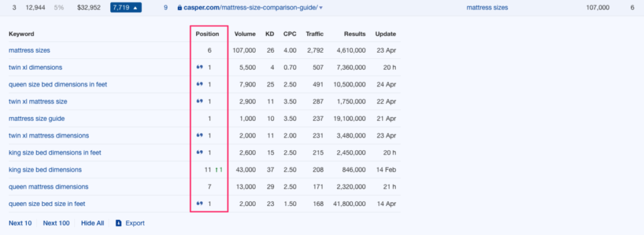This screenshot has width=644, height=235.
Task: Click the quote icon for twin xl mattress size
Action: pyautogui.click(x=200, y=101)
